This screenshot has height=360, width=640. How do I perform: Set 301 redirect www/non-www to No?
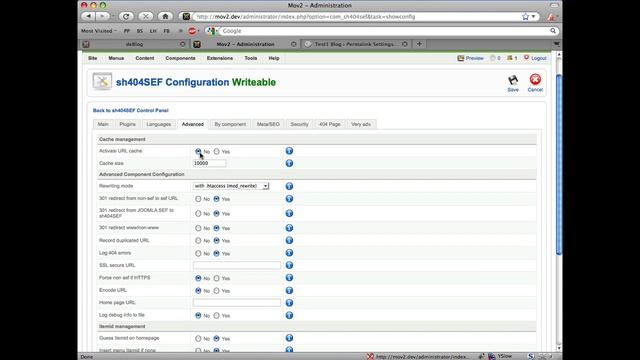[198, 228]
